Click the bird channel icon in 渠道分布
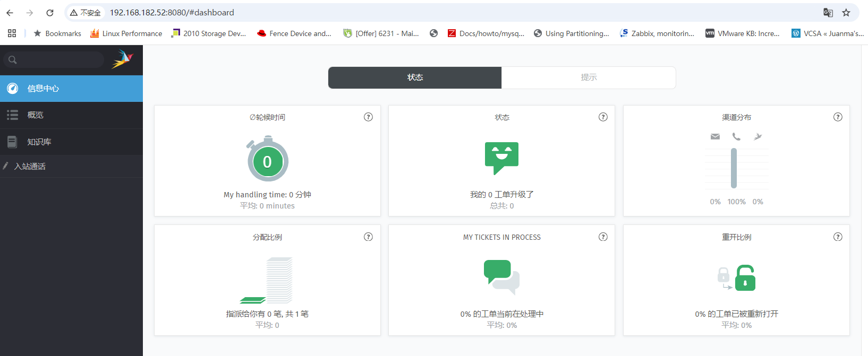This screenshot has height=356, width=868. (758, 137)
